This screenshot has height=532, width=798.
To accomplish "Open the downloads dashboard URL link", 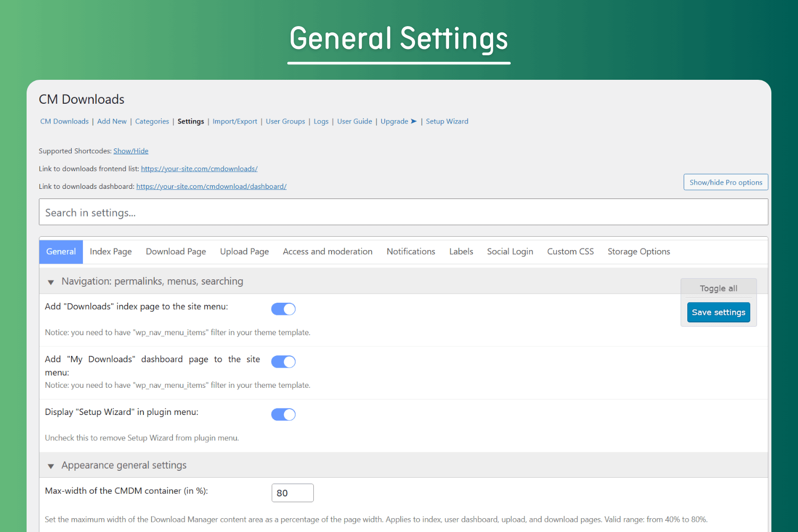I will click(x=211, y=186).
